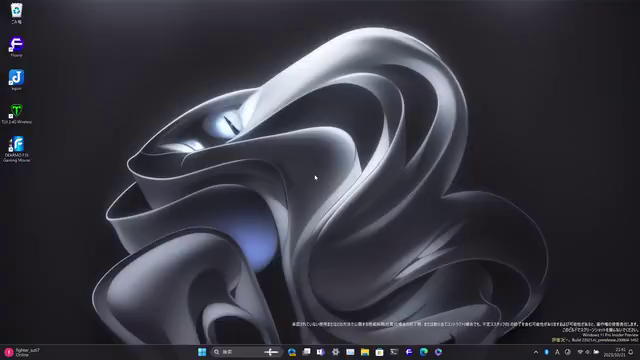
Task: Select the Joplin desktop shortcut
Action: (16, 80)
